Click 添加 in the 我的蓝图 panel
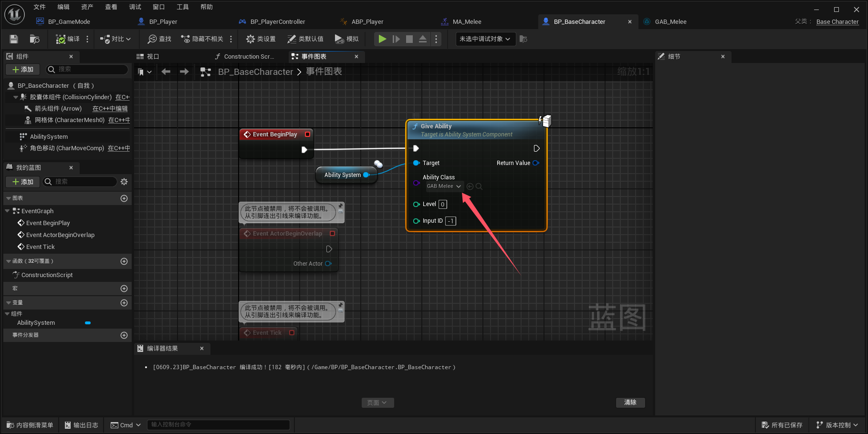This screenshot has height=434, width=868. (x=22, y=182)
